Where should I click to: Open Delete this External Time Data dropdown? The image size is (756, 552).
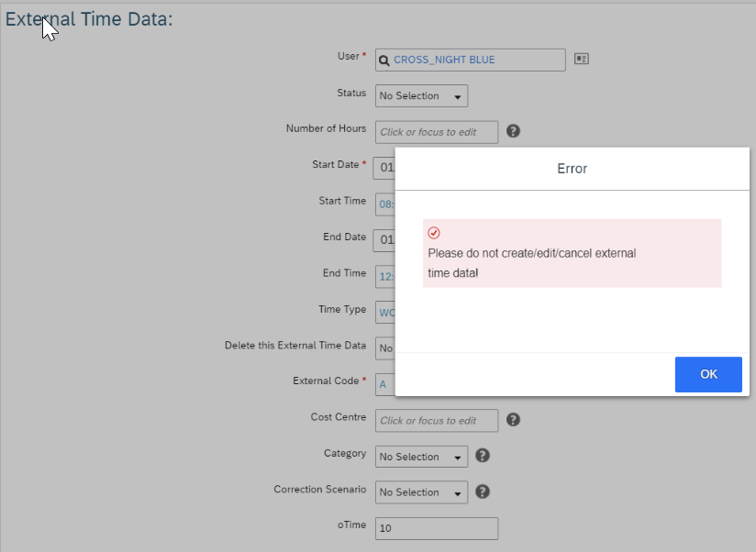pyautogui.click(x=385, y=348)
